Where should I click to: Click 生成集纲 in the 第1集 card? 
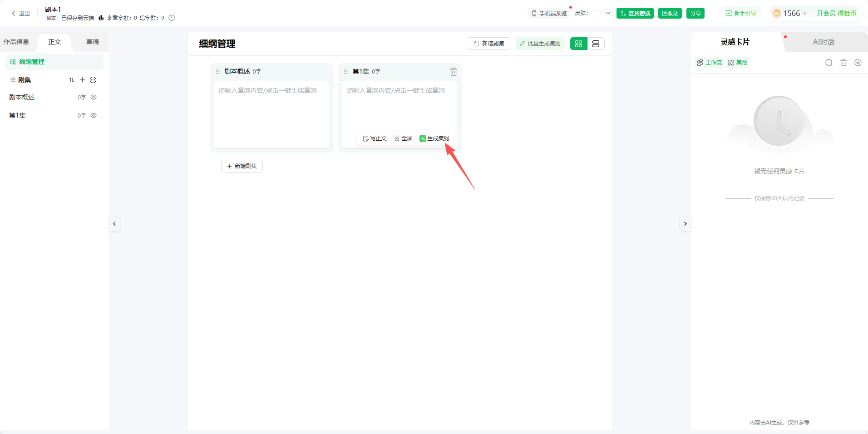point(434,138)
